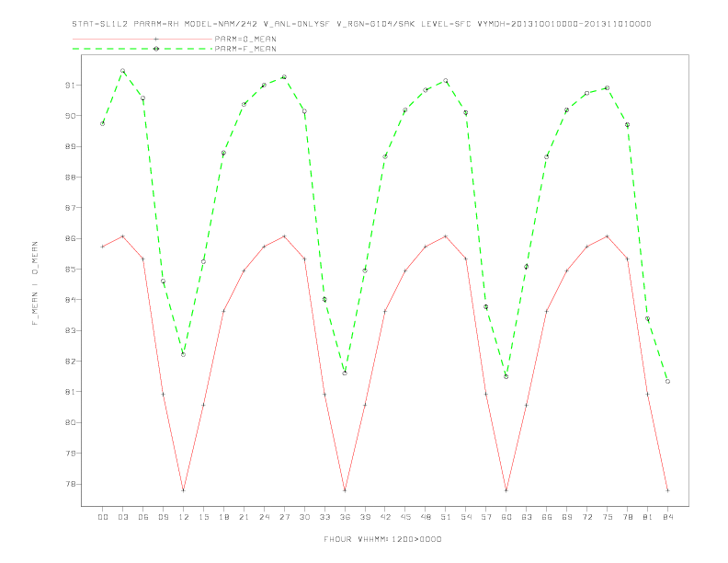Click the x-axis tick label 51
Image resolution: width=728 pixels, height=563 pixels.
[x=446, y=517]
